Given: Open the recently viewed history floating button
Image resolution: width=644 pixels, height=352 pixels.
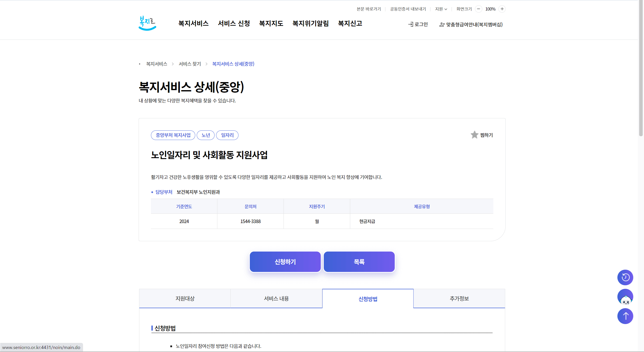Looking at the screenshot, I should 625,277.
